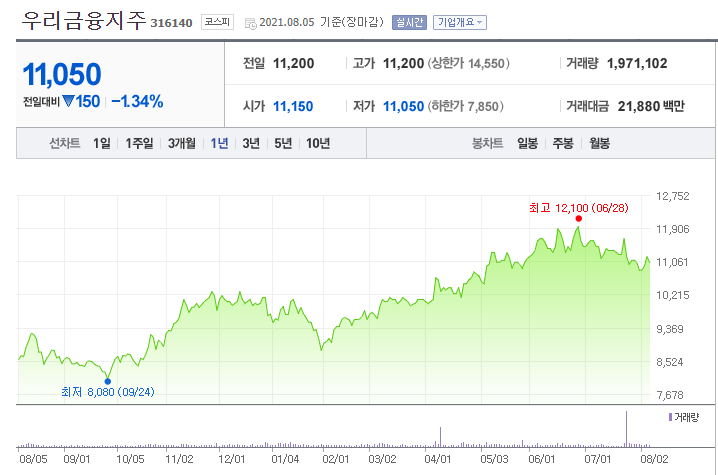Select the 3년 line chart period
The image size is (718, 475).
click(251, 143)
